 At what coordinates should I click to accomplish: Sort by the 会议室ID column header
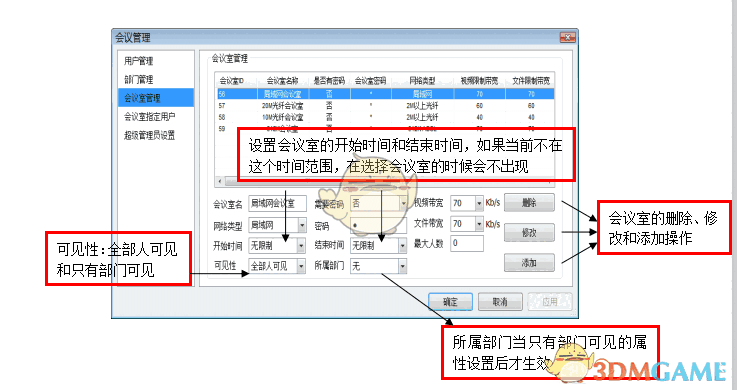point(231,81)
